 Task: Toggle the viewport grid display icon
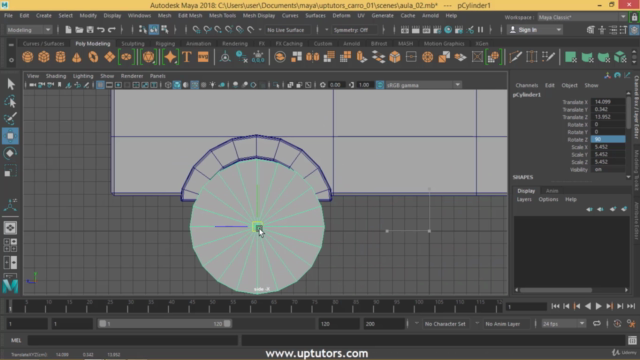point(100,85)
